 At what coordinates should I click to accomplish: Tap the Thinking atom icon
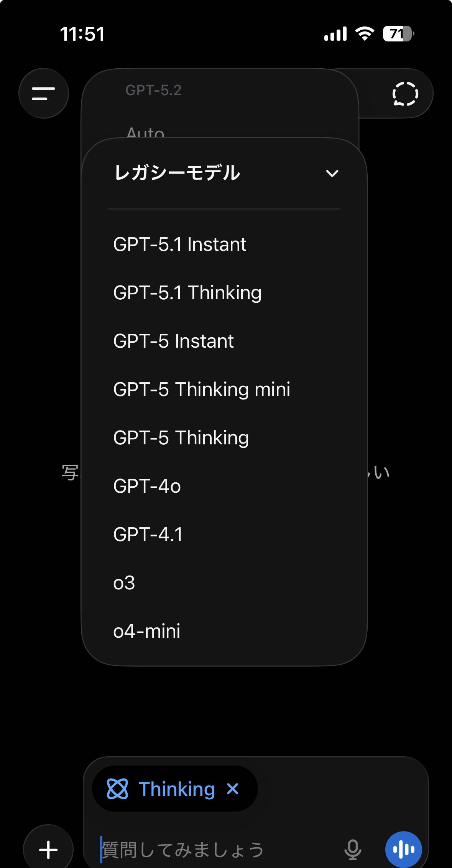[117, 789]
